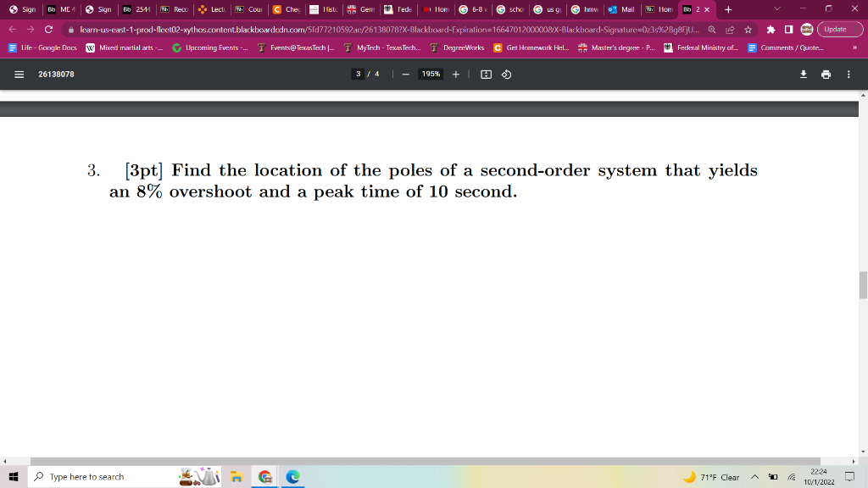Print the current document
The width and height of the screenshot is (868, 488).
tap(826, 75)
